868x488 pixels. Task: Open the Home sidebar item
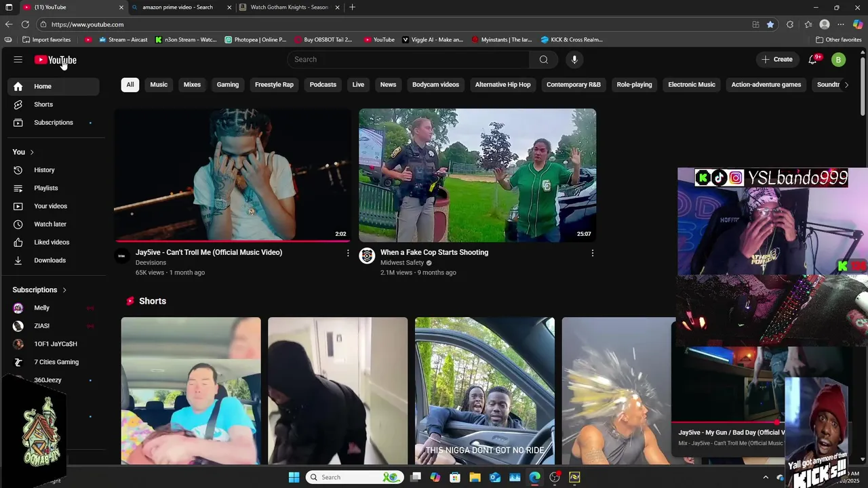pos(53,86)
